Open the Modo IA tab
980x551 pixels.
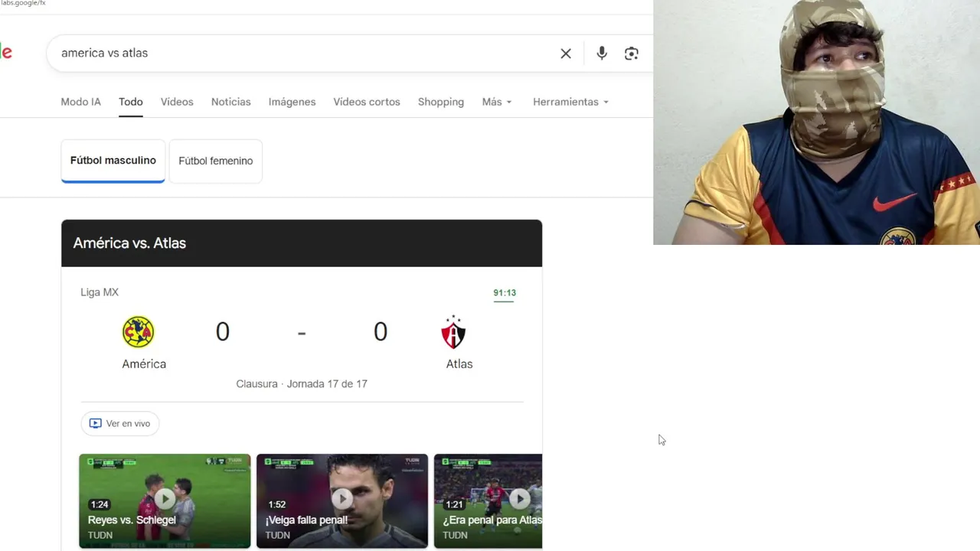[80, 102]
